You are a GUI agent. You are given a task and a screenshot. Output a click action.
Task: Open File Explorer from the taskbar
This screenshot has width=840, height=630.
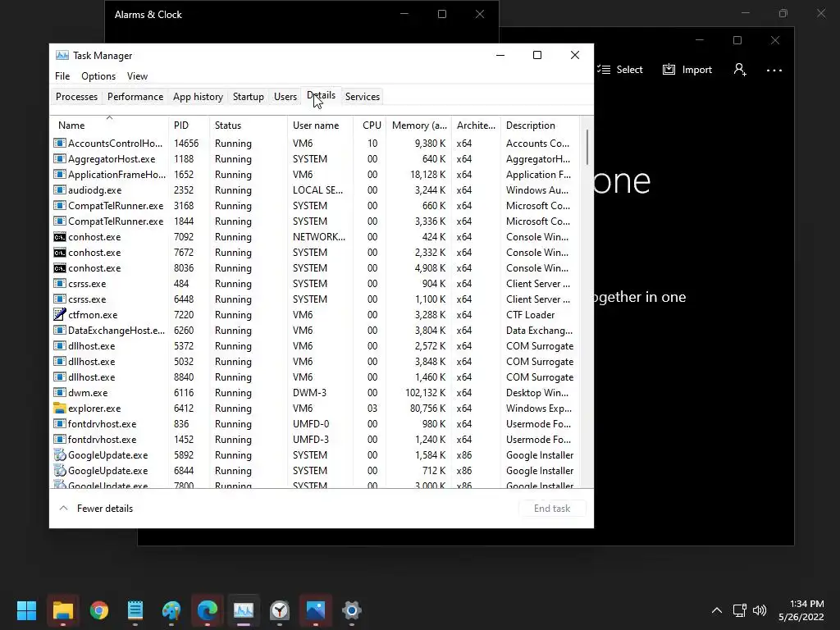62,610
